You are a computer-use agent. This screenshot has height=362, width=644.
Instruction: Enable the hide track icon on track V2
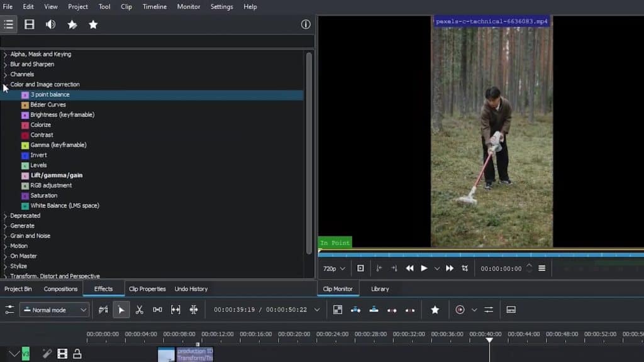click(62, 353)
